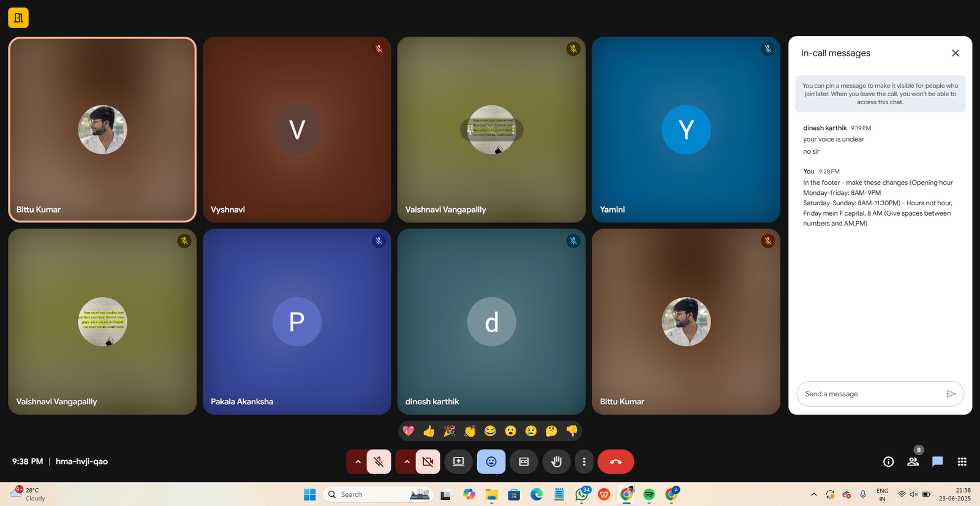Click the muted mic icon on Yamini tile
This screenshot has width=980, height=506.
click(x=767, y=49)
